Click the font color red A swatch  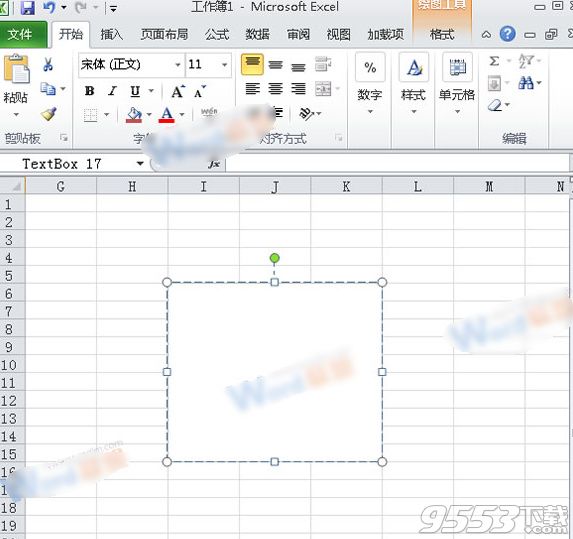(x=166, y=115)
